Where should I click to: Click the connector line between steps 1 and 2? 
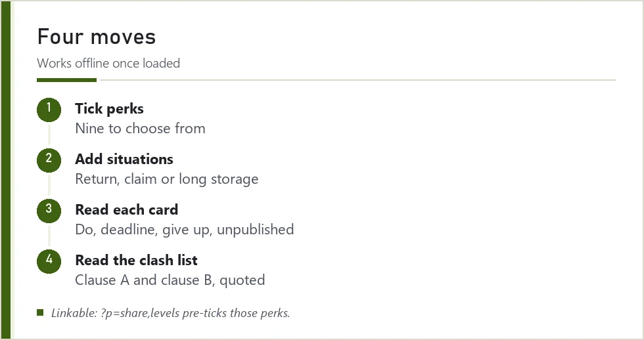[x=49, y=135]
